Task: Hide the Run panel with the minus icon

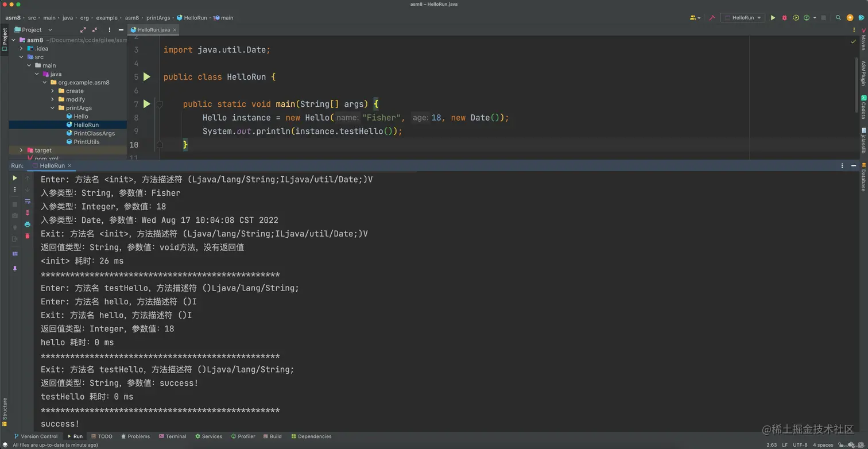Action: tap(855, 165)
